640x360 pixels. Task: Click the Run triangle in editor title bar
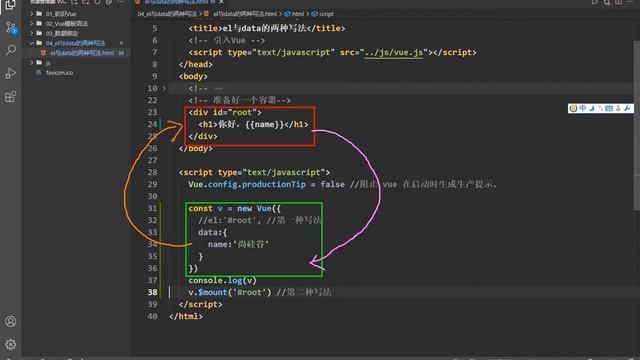[x=595, y=2]
